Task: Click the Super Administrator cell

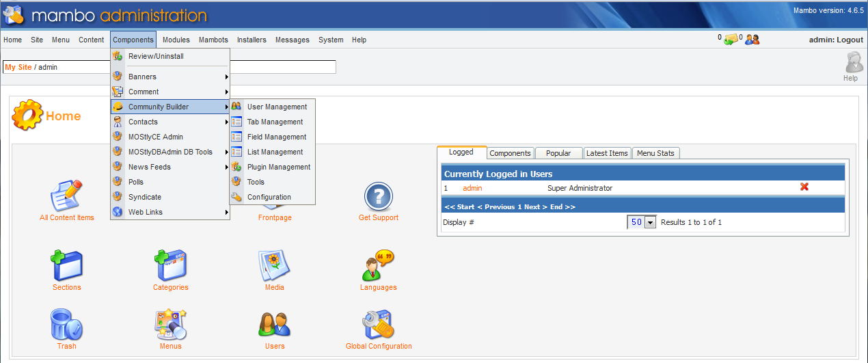Action: (580, 188)
